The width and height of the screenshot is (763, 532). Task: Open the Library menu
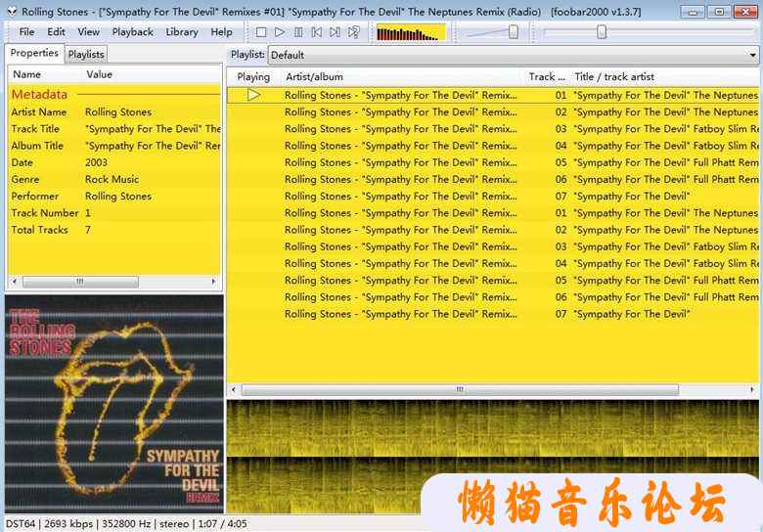point(182,32)
